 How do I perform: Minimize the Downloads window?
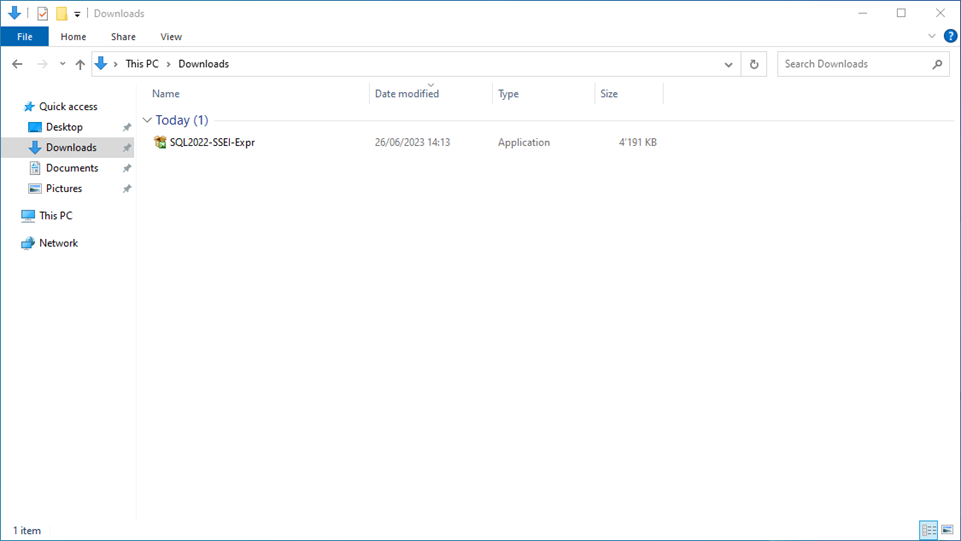point(862,13)
